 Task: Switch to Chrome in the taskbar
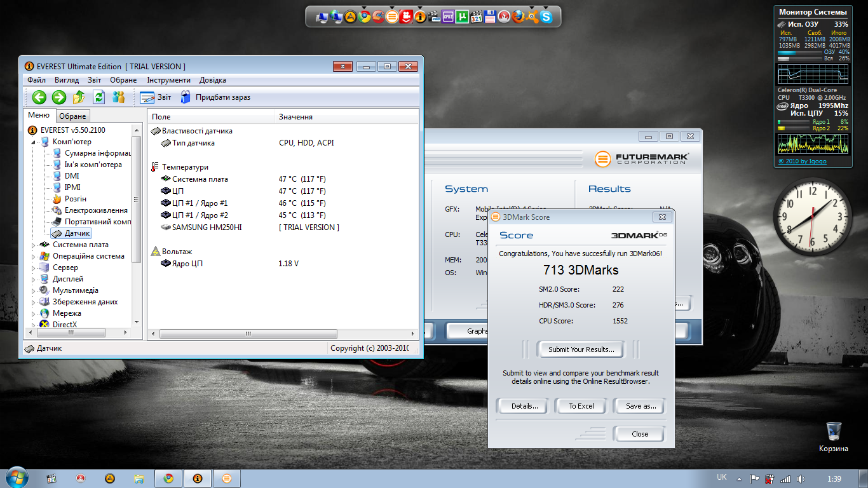pos(168,478)
